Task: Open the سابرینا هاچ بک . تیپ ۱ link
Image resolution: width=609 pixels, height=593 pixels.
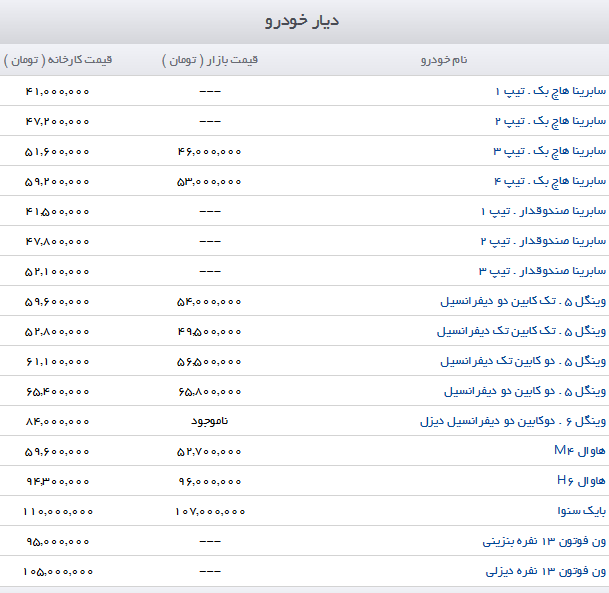Action: click(550, 92)
